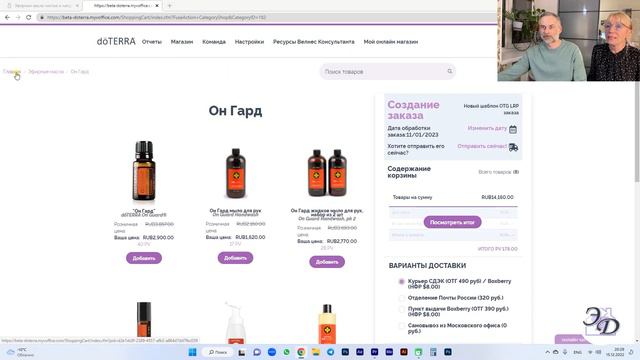
Task: Open File Explorer from the taskbar
Action: click(x=316, y=352)
